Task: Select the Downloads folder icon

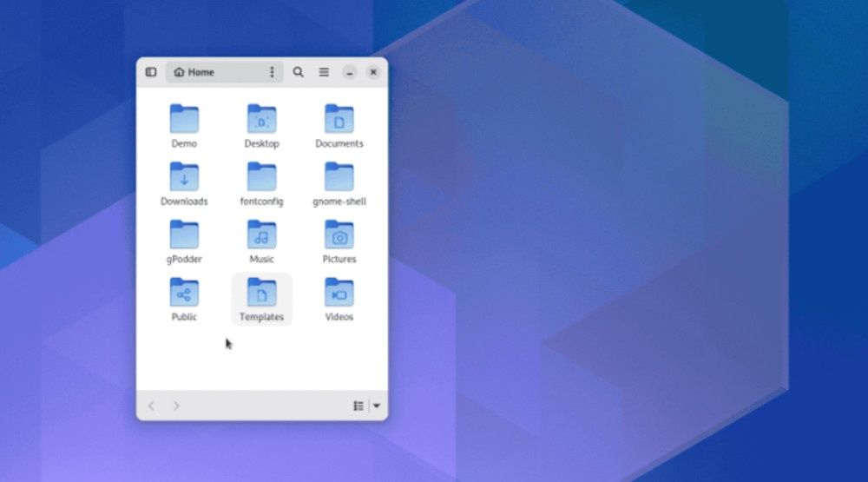Action: [x=184, y=177]
